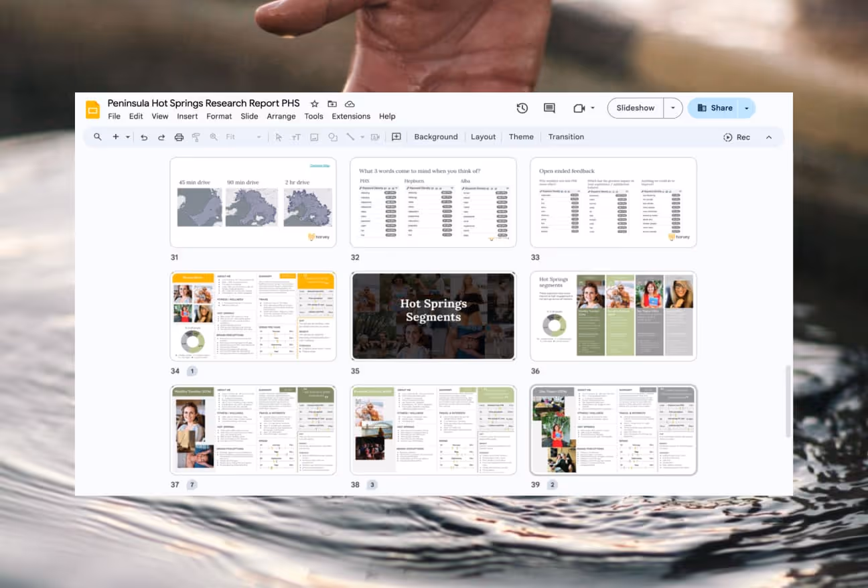Star the presentation

[314, 104]
